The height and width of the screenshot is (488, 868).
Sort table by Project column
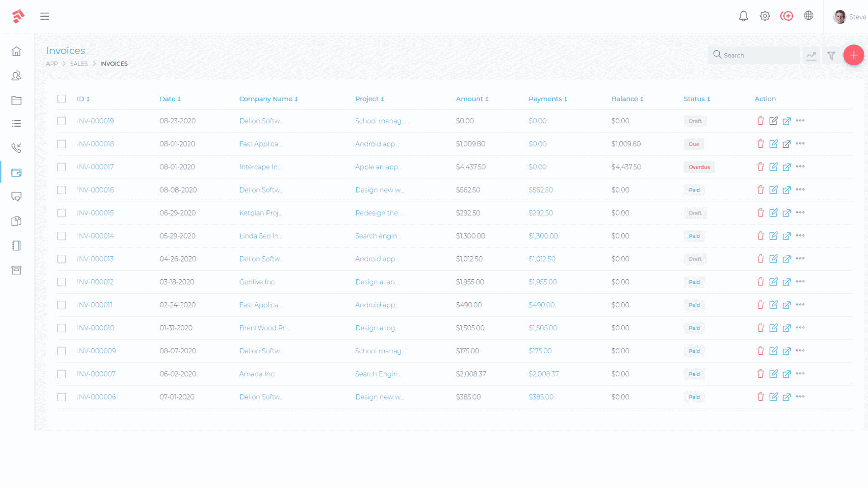coord(369,99)
